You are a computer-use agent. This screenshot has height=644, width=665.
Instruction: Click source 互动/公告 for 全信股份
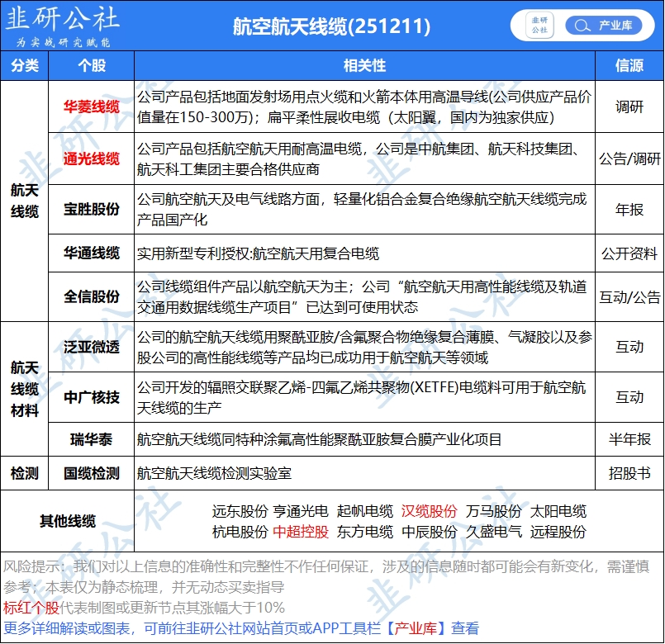629,297
